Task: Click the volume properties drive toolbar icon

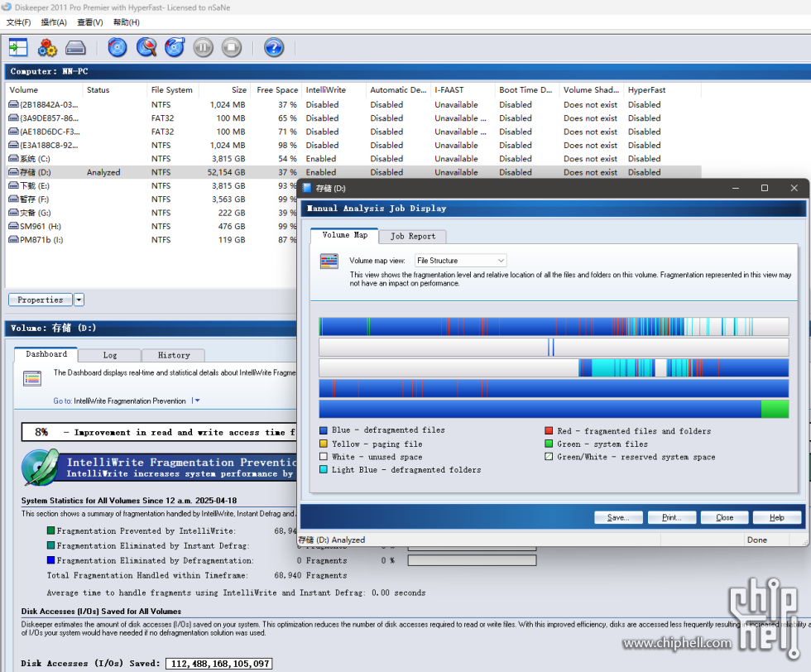Action: (75, 48)
